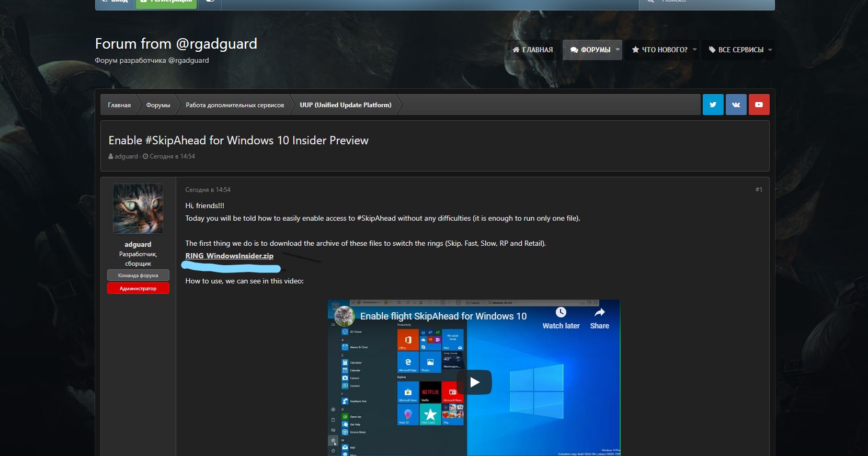Open the forum's Twitter page icon
868x456 pixels.
pyautogui.click(x=713, y=105)
